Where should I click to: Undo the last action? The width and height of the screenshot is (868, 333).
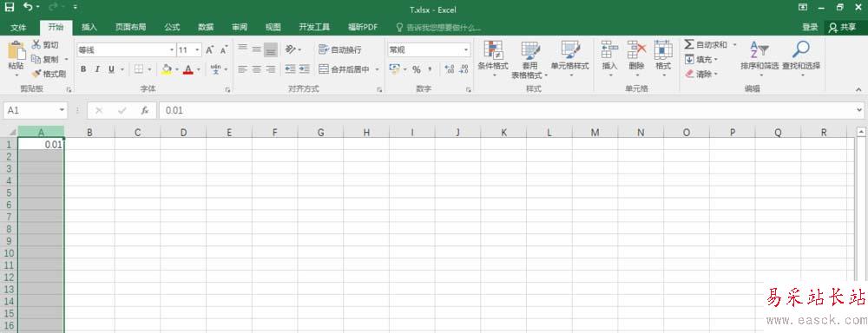(x=29, y=8)
